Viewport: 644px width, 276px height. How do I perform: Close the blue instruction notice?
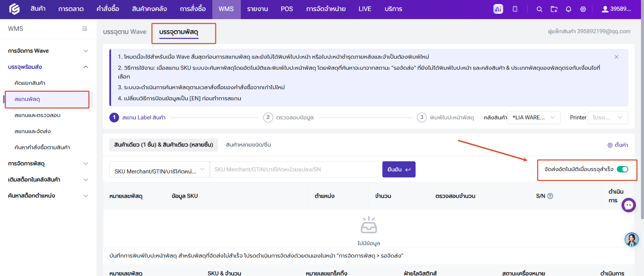(616, 57)
